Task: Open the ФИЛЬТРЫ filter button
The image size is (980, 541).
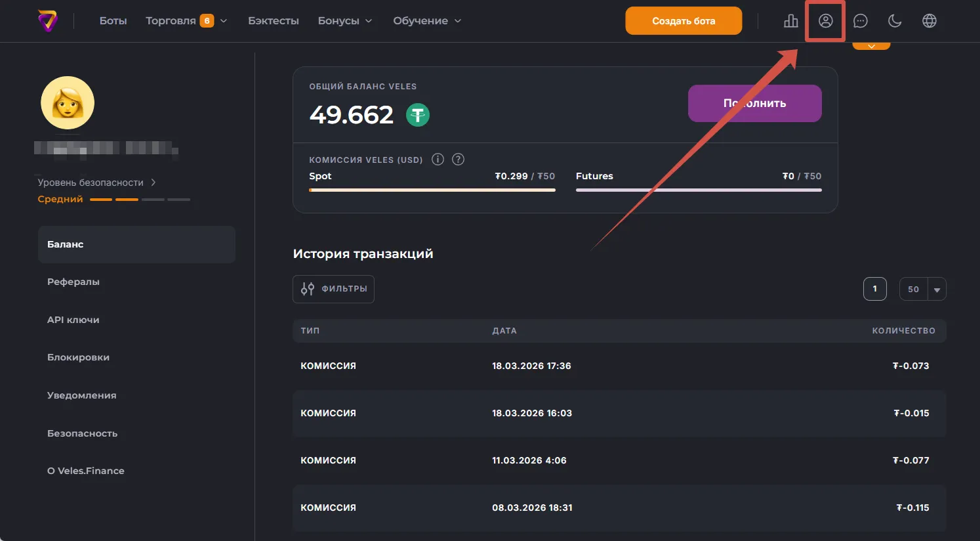Action: [x=333, y=289]
